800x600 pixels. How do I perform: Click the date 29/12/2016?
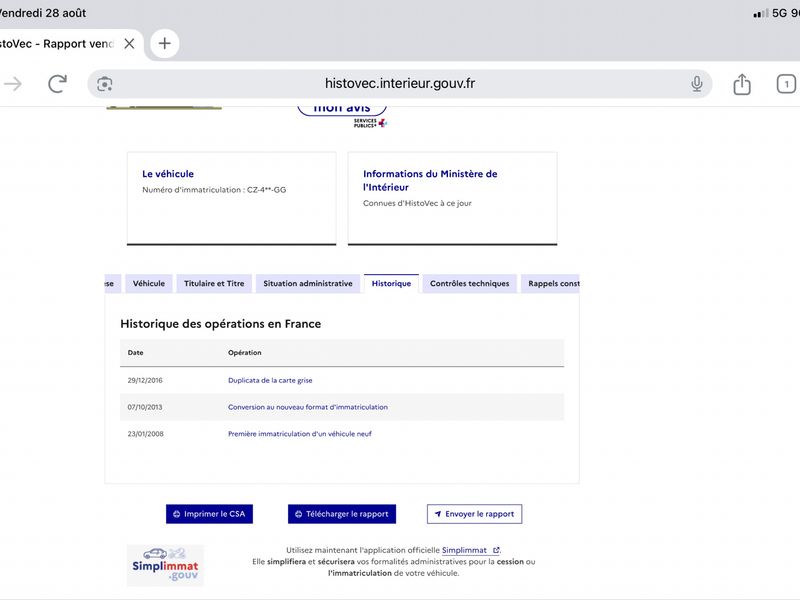pos(145,380)
